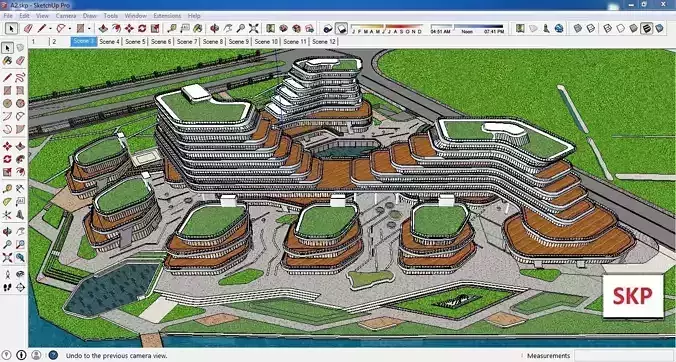Open the File menu
The width and height of the screenshot is (676, 362).
pyautogui.click(x=8, y=16)
